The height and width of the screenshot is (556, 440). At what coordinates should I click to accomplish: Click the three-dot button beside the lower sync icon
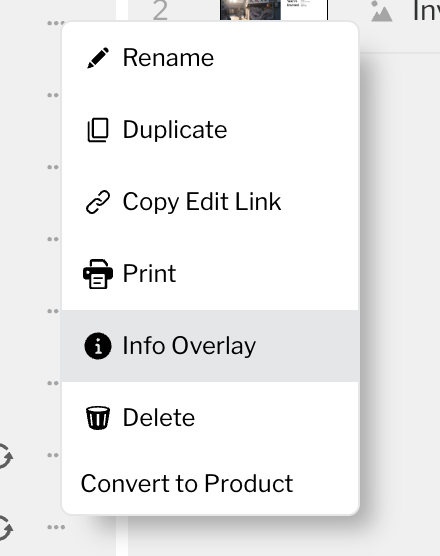pos(56,527)
